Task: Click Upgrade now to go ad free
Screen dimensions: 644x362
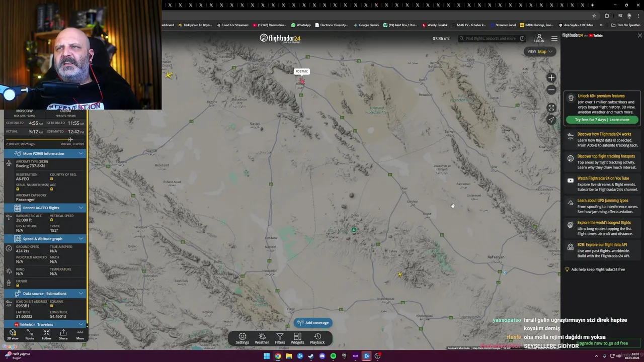Action: (602, 343)
